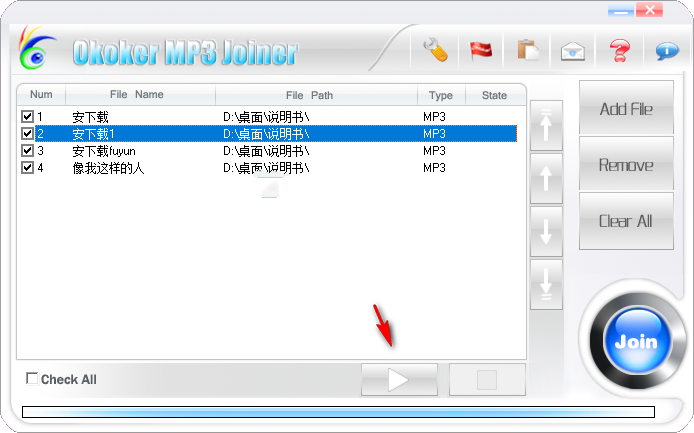Open the blue info speech bubble

click(x=667, y=51)
